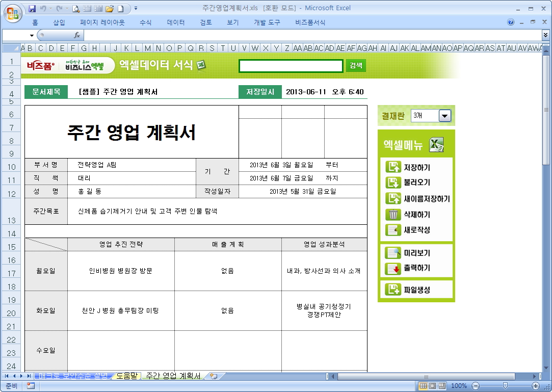Switch to 페이지 레이아웃 tab
This screenshot has width=552, height=392.
click(102, 22)
